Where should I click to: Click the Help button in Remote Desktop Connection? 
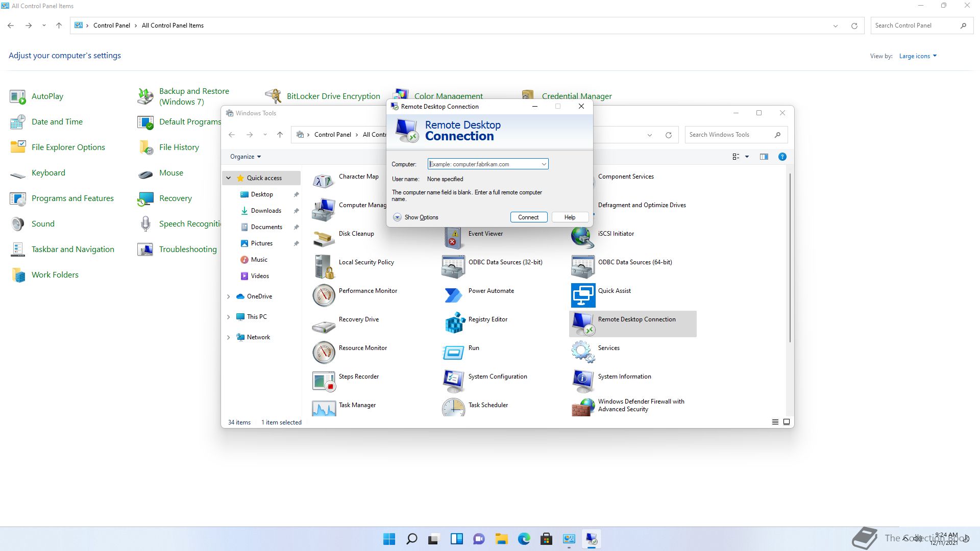point(570,217)
